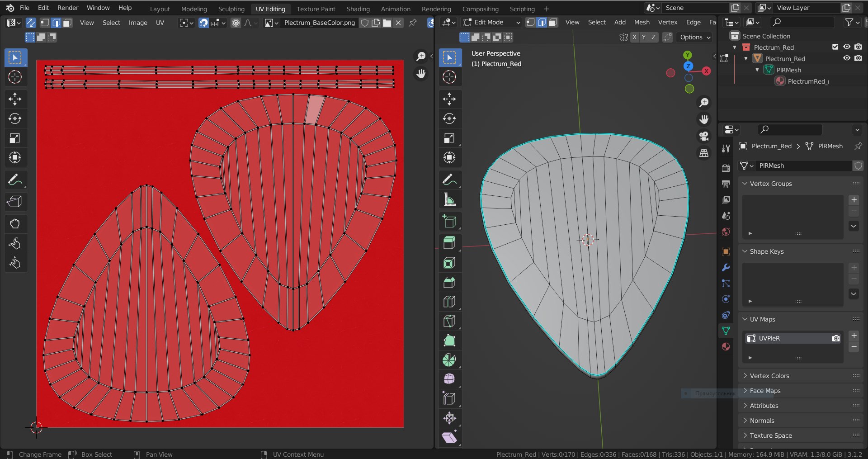
Task: Hide Plectrum_Red collection in viewport
Action: tap(847, 47)
